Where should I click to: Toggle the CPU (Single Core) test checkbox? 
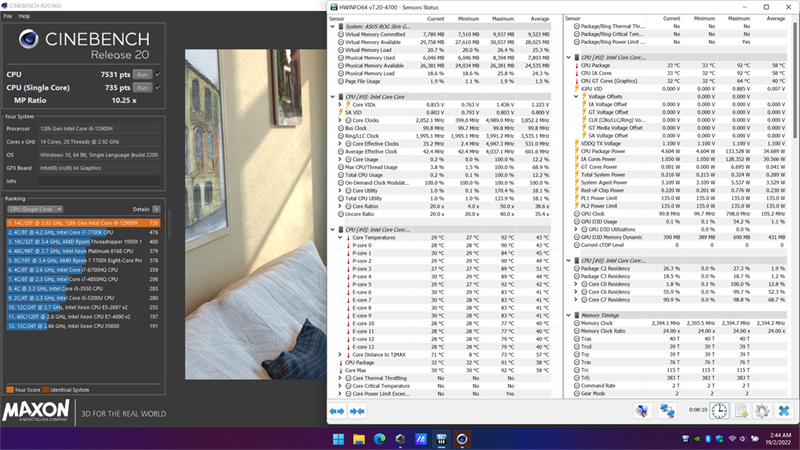(x=158, y=88)
